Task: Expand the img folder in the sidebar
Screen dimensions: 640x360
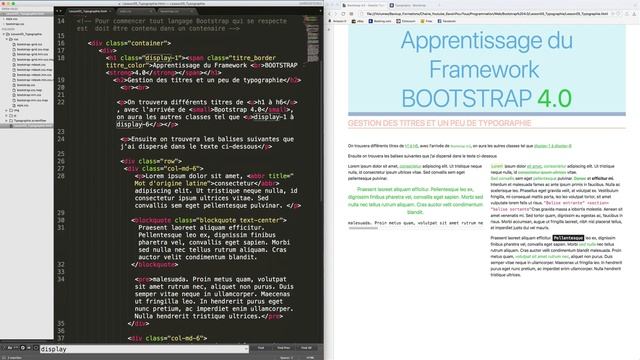Action: click(x=7, y=110)
